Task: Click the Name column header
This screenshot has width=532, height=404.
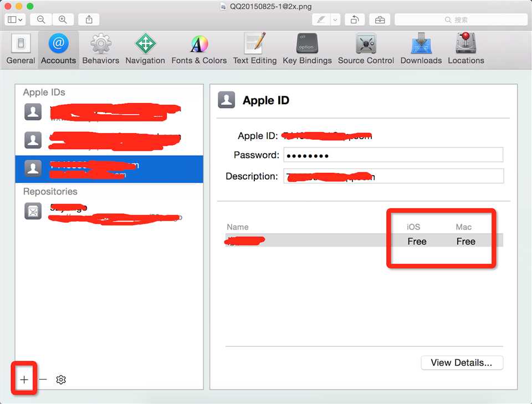Action: coord(238,227)
